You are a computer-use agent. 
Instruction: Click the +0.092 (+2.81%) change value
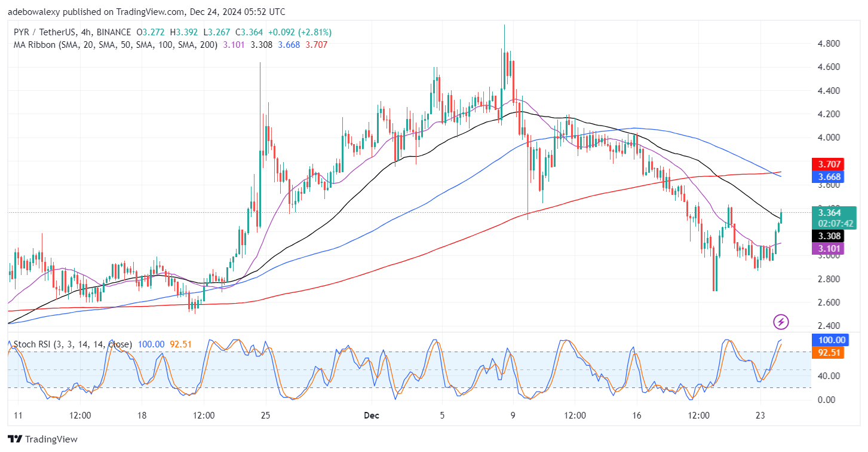pyautogui.click(x=301, y=32)
